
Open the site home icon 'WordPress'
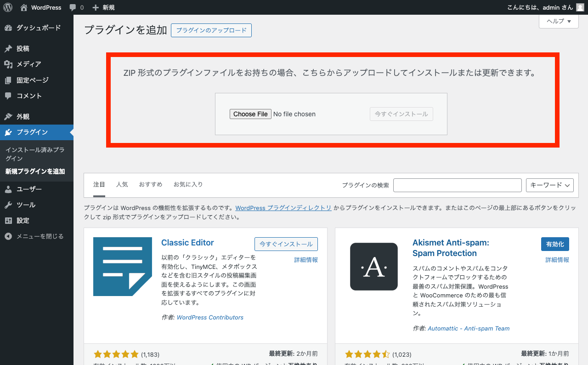pyautogui.click(x=24, y=7)
